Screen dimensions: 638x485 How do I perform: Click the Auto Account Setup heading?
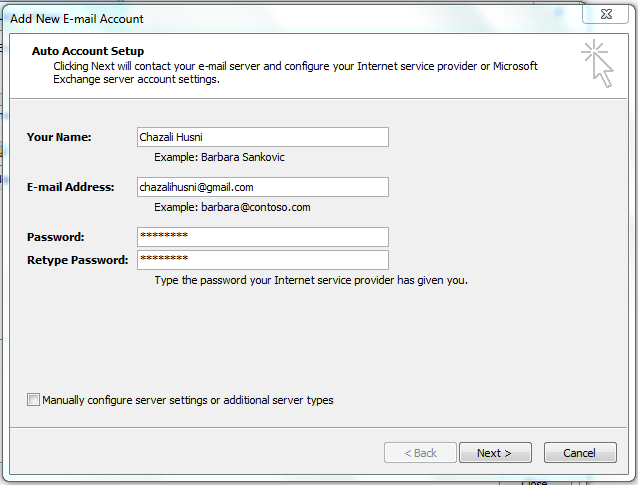tap(88, 51)
